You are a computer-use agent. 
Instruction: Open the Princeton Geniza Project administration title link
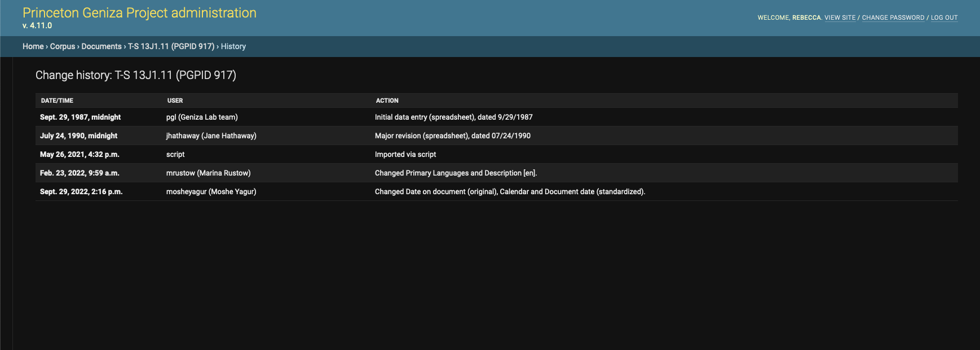point(139,13)
